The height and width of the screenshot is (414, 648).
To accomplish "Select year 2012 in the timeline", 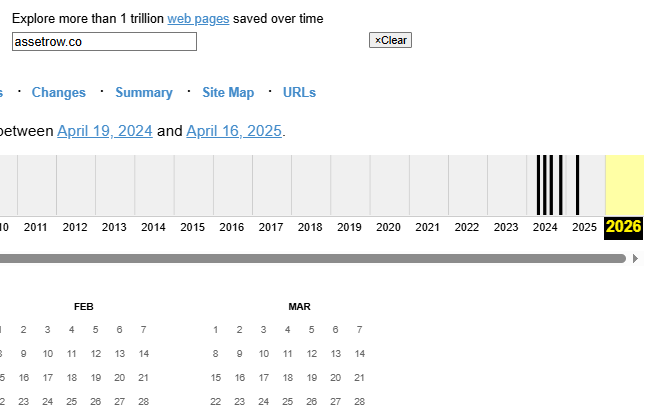I will point(75,227).
